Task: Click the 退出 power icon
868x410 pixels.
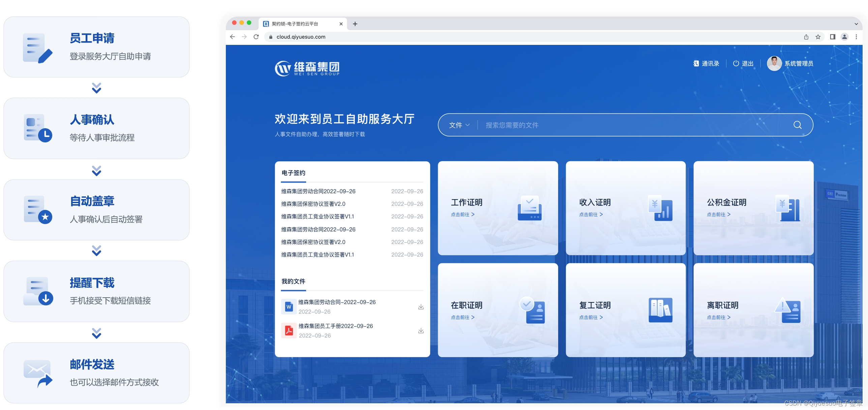Action: pos(736,63)
